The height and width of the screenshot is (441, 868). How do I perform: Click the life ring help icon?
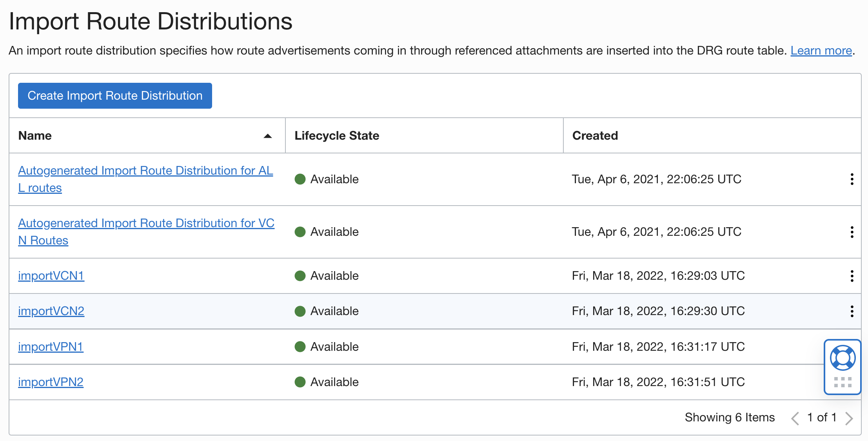pyautogui.click(x=843, y=357)
